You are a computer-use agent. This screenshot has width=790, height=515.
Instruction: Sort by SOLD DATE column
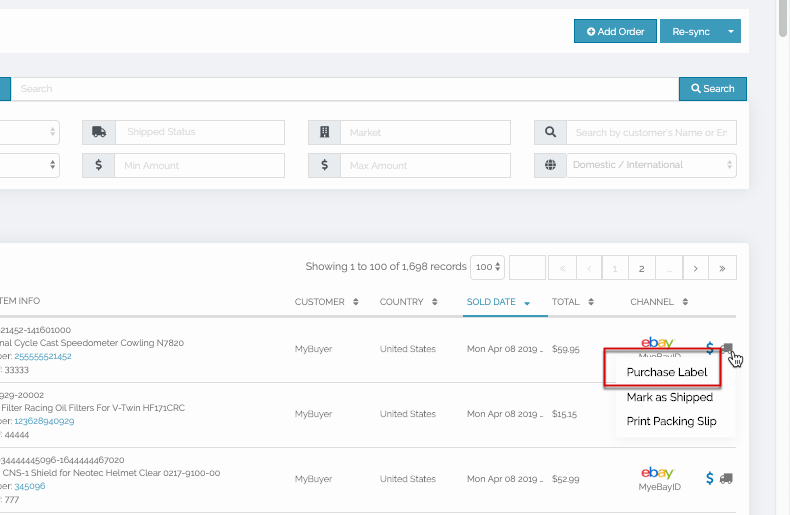498,302
